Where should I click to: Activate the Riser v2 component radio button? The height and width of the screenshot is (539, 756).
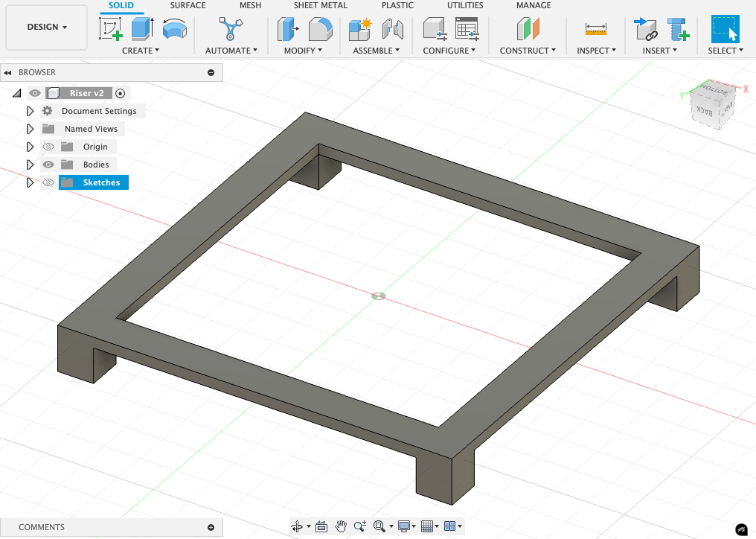121,93
